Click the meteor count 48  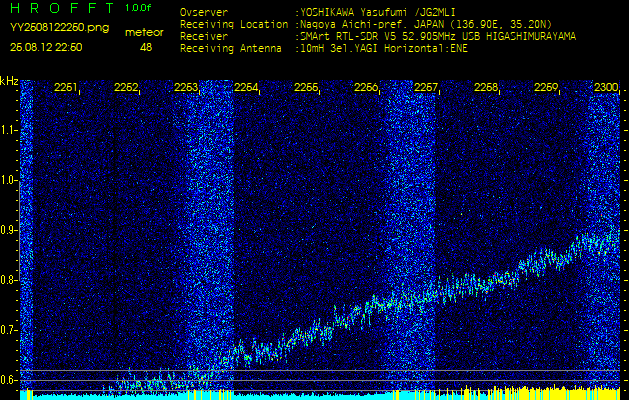point(146,47)
